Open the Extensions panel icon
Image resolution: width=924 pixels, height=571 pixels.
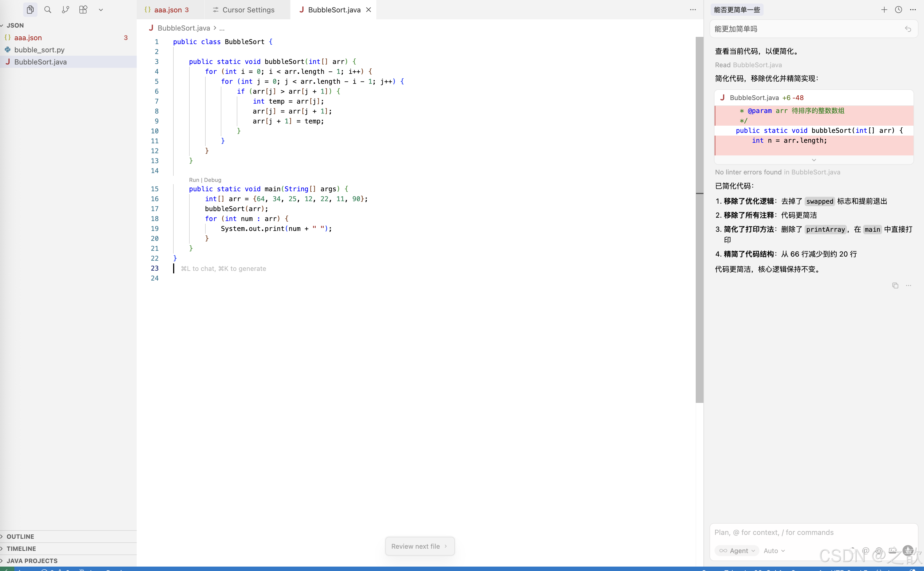click(x=83, y=10)
